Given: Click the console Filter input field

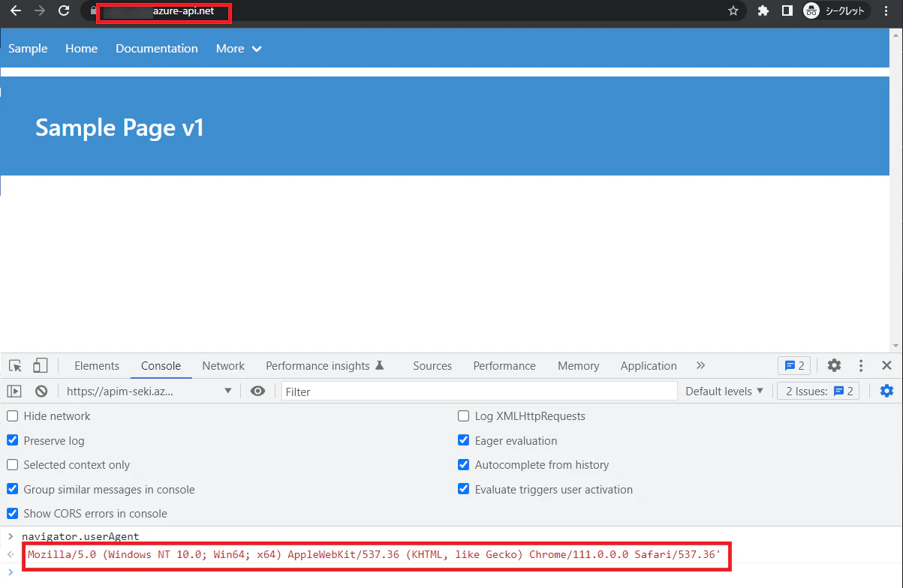Looking at the screenshot, I should tap(479, 391).
